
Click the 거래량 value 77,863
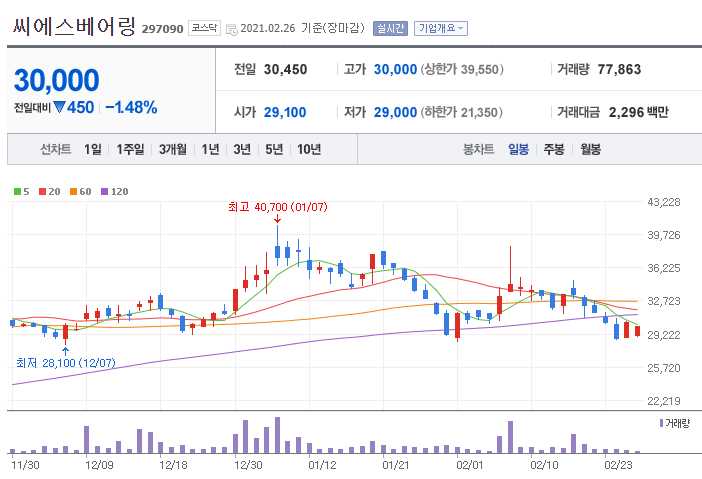[619, 69]
